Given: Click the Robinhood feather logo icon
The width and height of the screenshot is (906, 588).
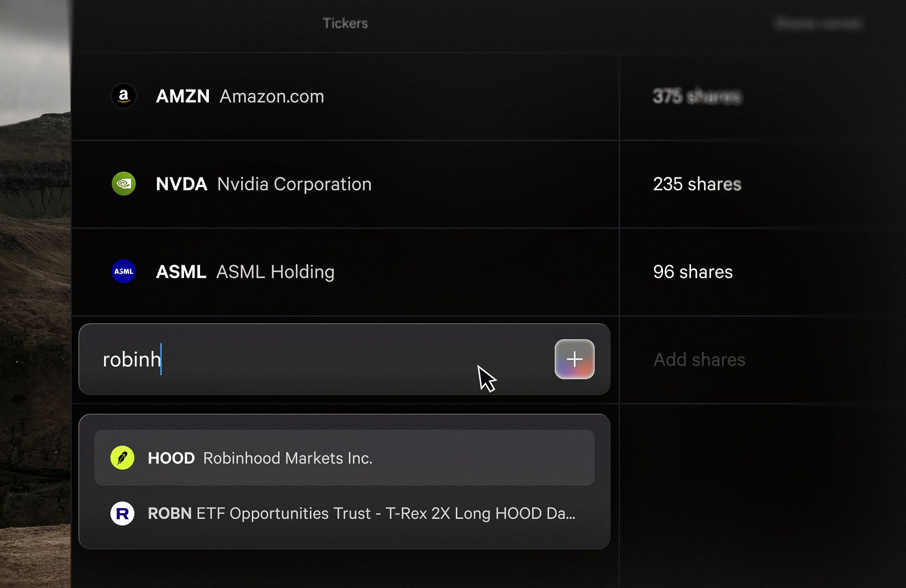Looking at the screenshot, I should click(122, 458).
